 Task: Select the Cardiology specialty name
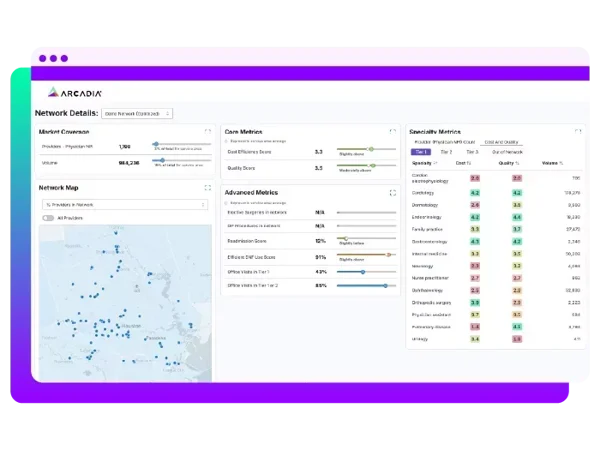pyautogui.click(x=423, y=193)
